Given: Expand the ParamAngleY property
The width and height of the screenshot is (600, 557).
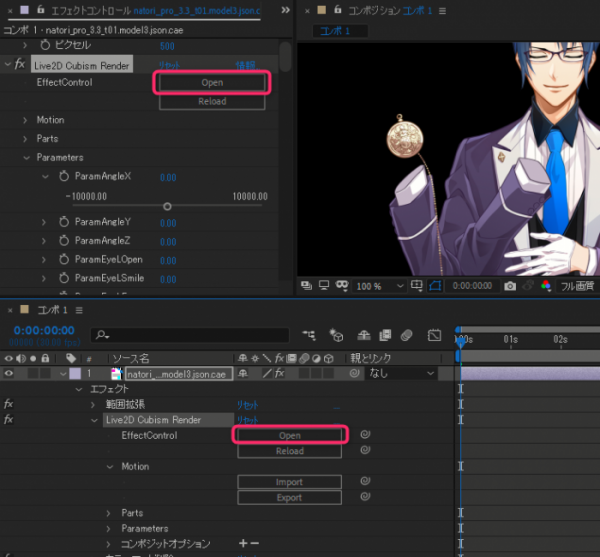Looking at the screenshot, I should (44, 222).
